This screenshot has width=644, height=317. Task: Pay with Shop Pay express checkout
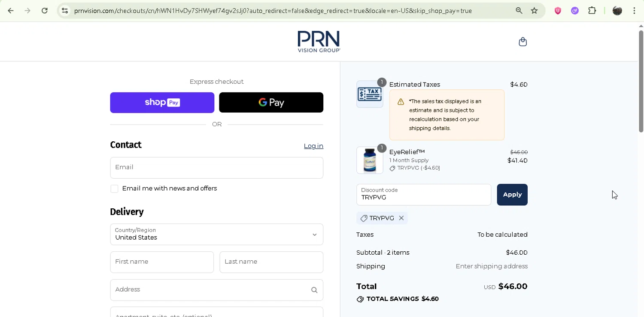[162, 103]
